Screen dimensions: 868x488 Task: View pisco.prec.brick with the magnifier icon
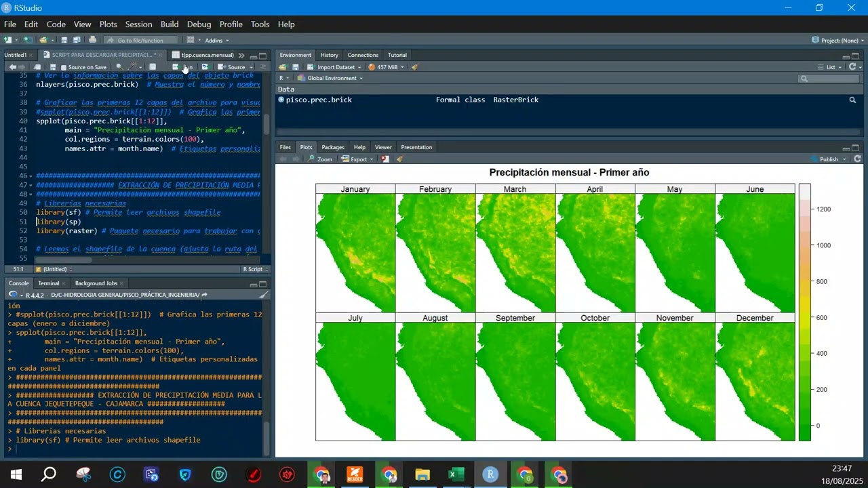pos(852,100)
